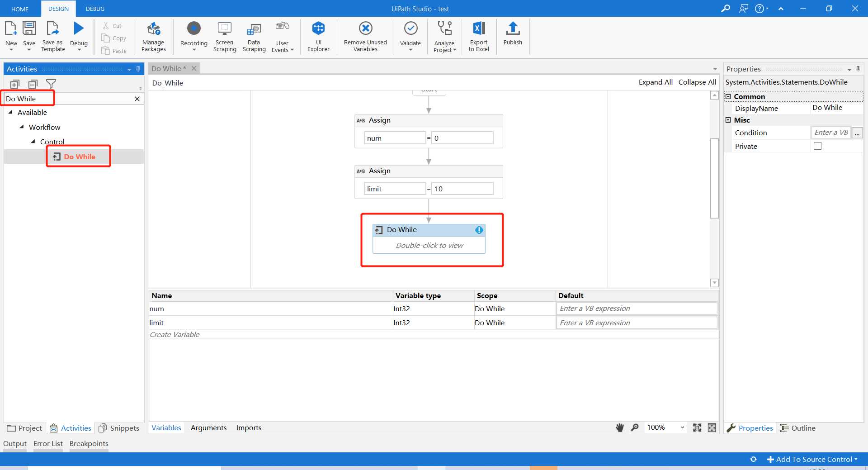Launch Screen Scraping
Viewport: 868px width, 470px height.
point(225,36)
